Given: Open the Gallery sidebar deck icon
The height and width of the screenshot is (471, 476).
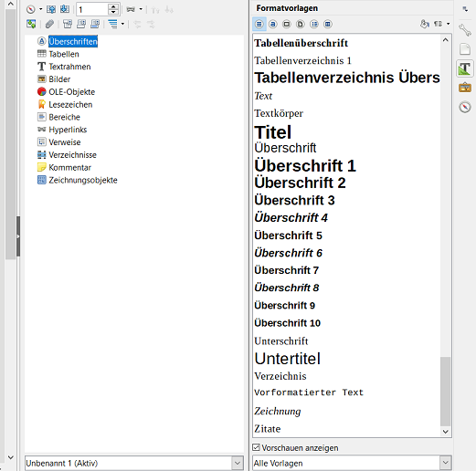Looking at the screenshot, I should pos(465,88).
